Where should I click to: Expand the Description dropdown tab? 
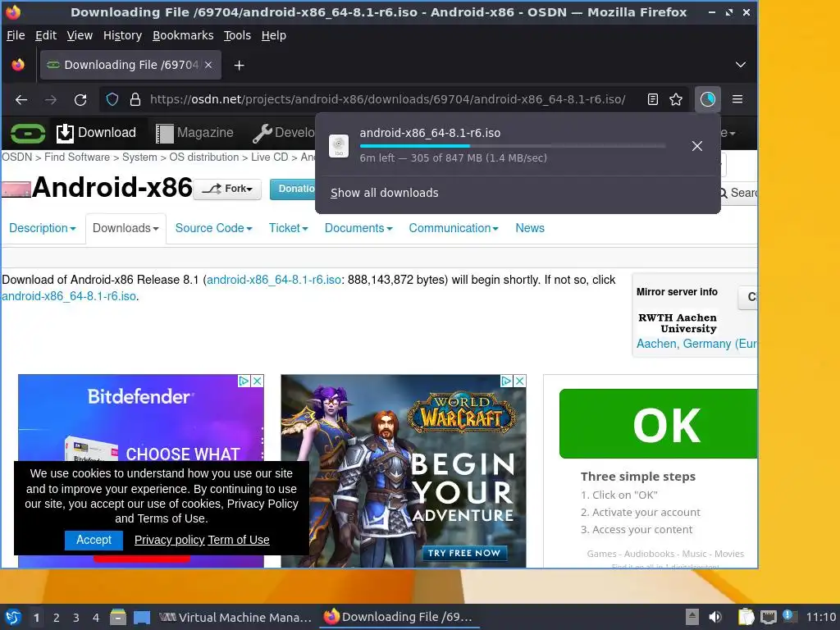(x=43, y=228)
